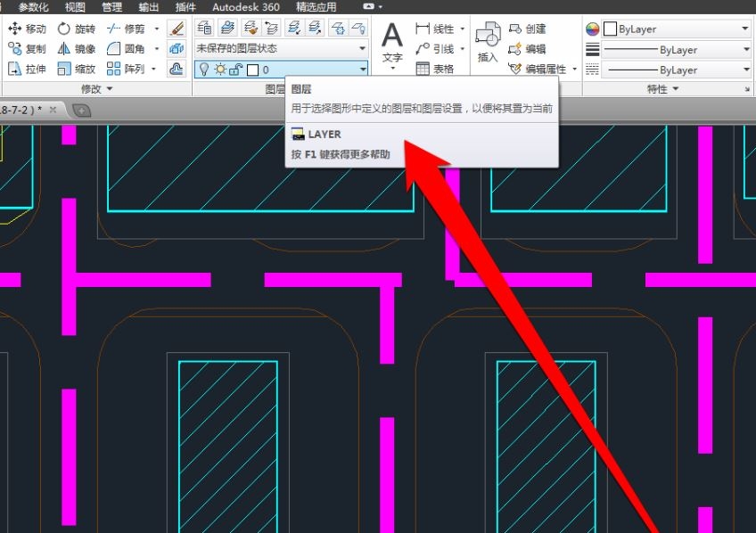Image resolution: width=756 pixels, height=533 pixels.
Task: Click the Explode icon in Modify panel
Action: click(177, 49)
